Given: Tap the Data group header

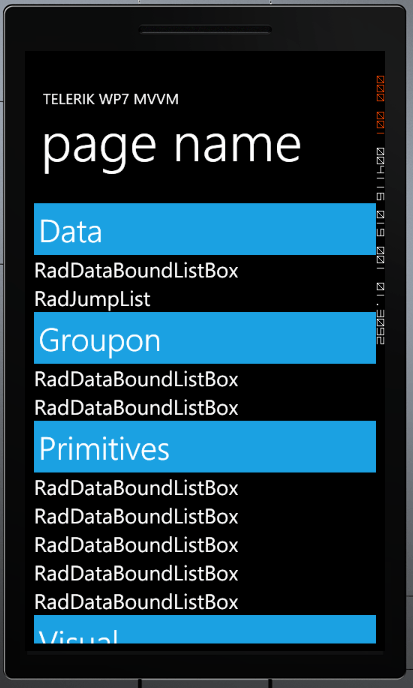Looking at the screenshot, I should pyautogui.click(x=205, y=229).
